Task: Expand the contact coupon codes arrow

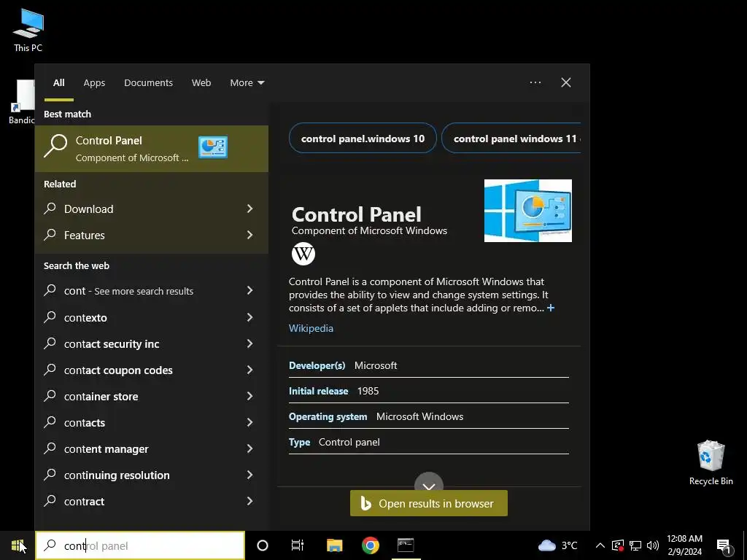Action: coord(249,370)
